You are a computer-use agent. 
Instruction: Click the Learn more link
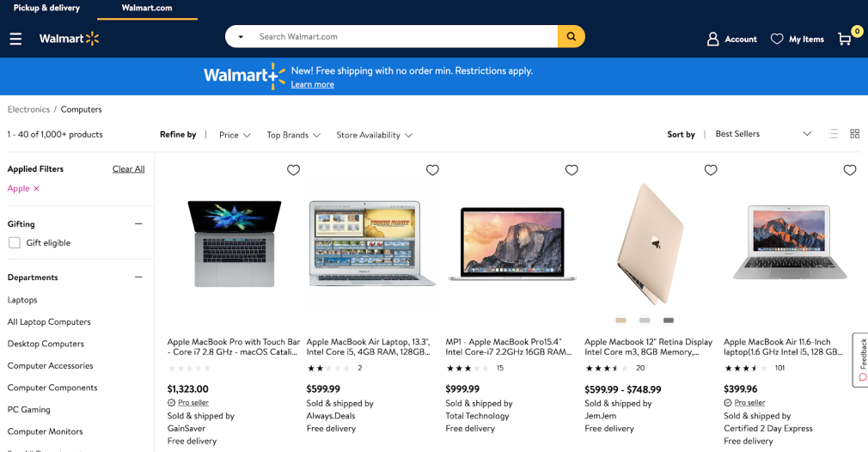[x=312, y=84]
